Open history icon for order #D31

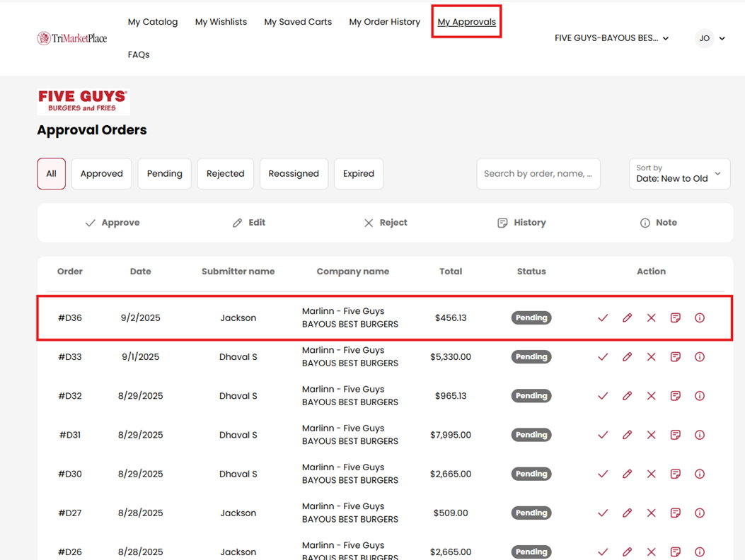[676, 435]
